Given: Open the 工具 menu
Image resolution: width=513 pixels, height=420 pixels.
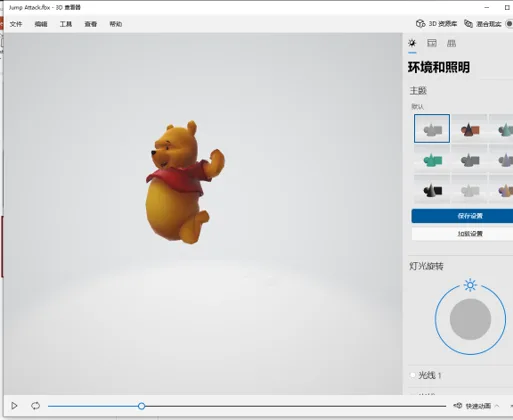Looking at the screenshot, I should pyautogui.click(x=66, y=24).
